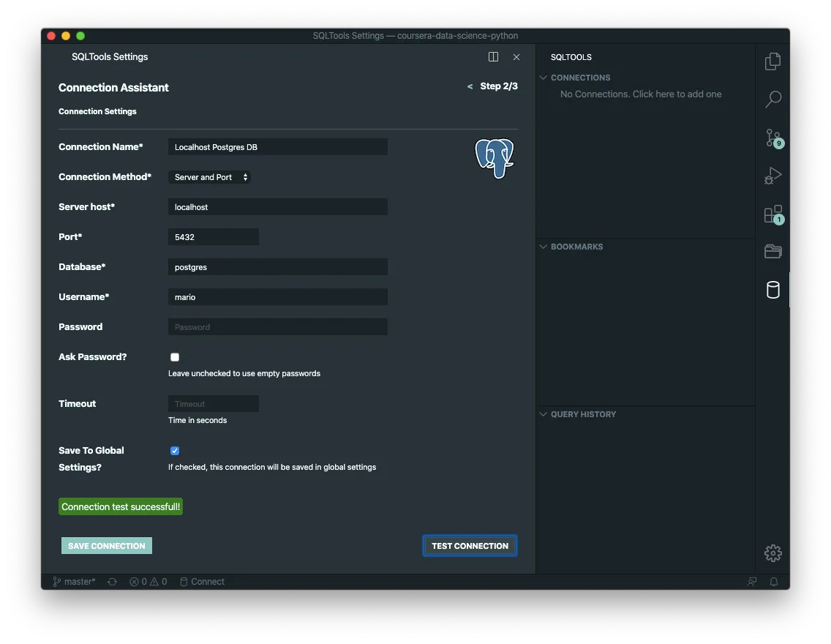Open the Extensions view
The image size is (831, 644).
tap(774, 214)
